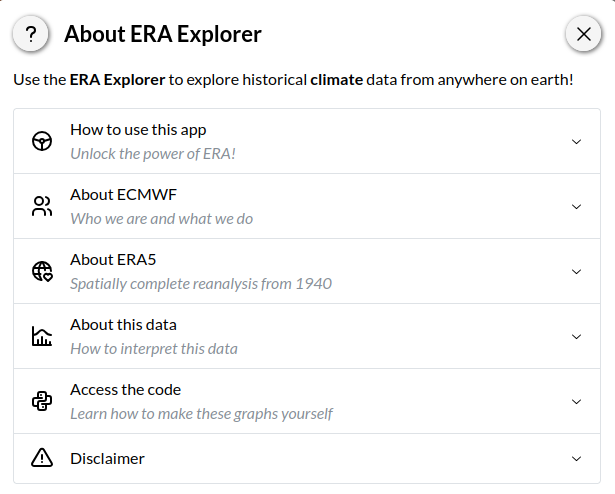Click Learn how to make these graphs yourself
The height and width of the screenshot is (494, 615).
201,413
